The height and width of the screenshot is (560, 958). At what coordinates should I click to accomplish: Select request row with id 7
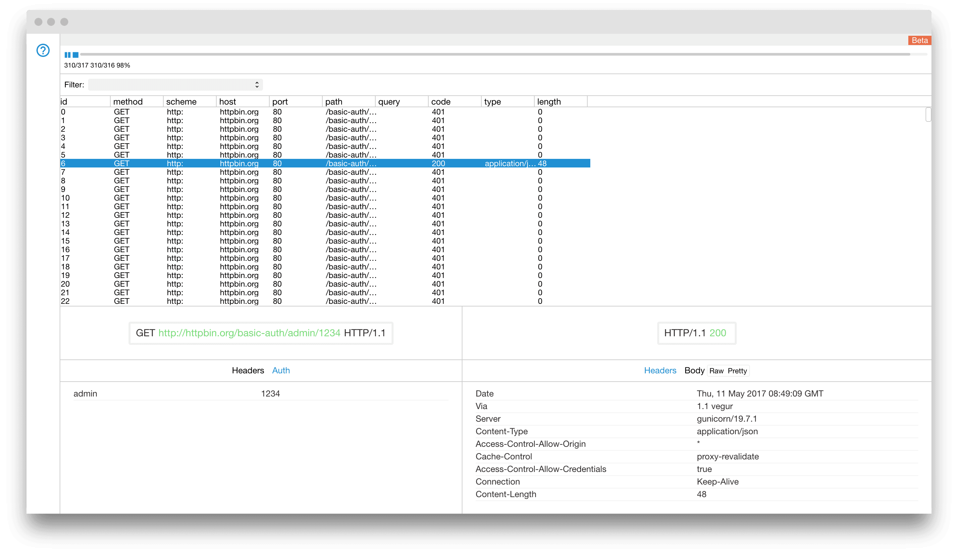[325, 172]
